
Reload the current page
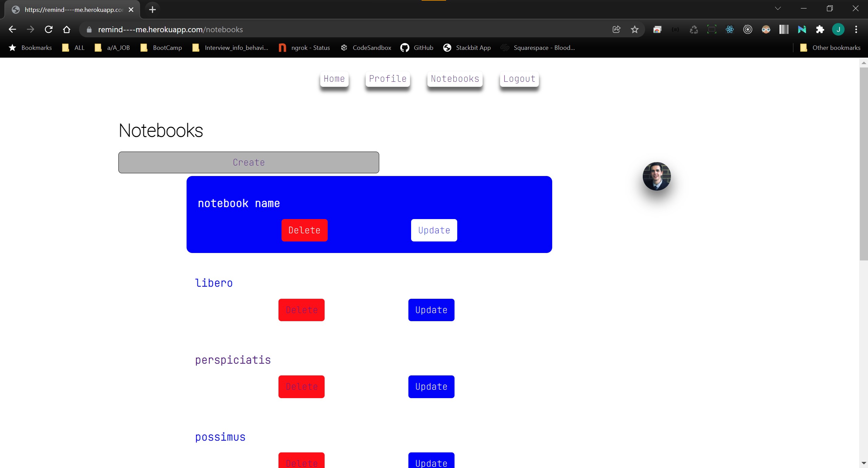pos(49,30)
